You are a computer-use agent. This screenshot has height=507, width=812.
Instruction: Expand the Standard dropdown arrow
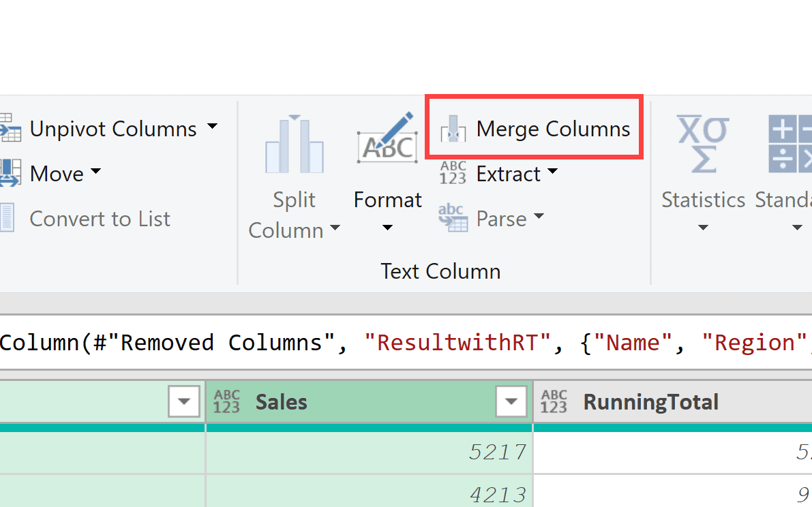[797, 228]
